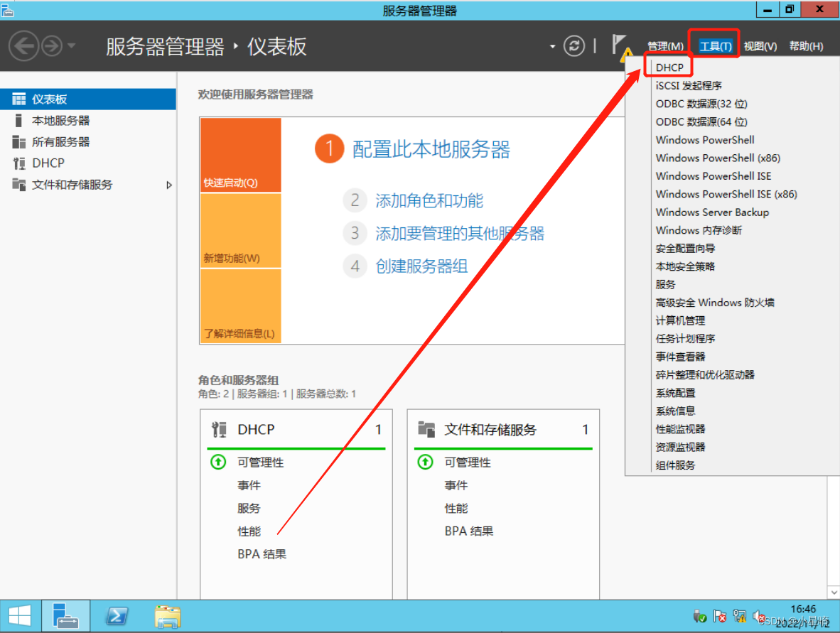This screenshot has height=633, width=840.
Task: Select iSCSI 发起程序 menu entry
Action: [689, 86]
